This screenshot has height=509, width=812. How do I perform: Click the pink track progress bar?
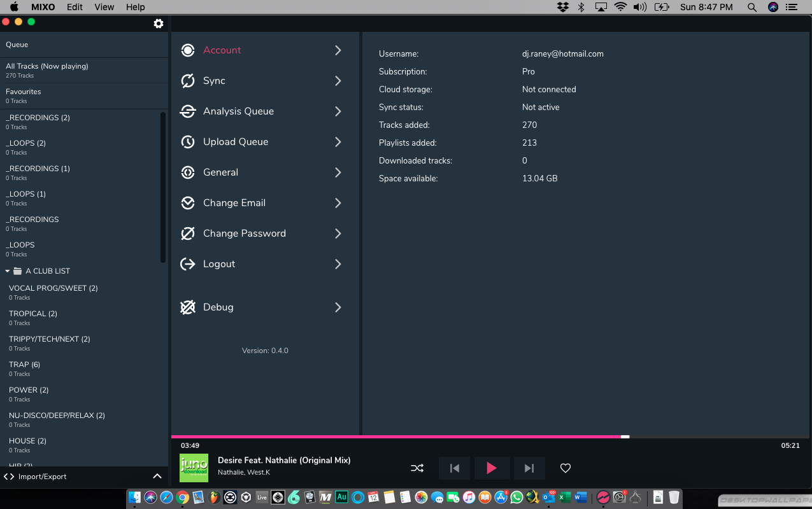395,436
